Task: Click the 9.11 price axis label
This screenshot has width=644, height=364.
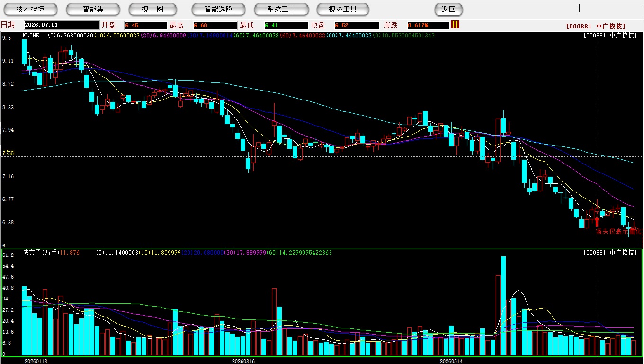Action: pos(8,61)
